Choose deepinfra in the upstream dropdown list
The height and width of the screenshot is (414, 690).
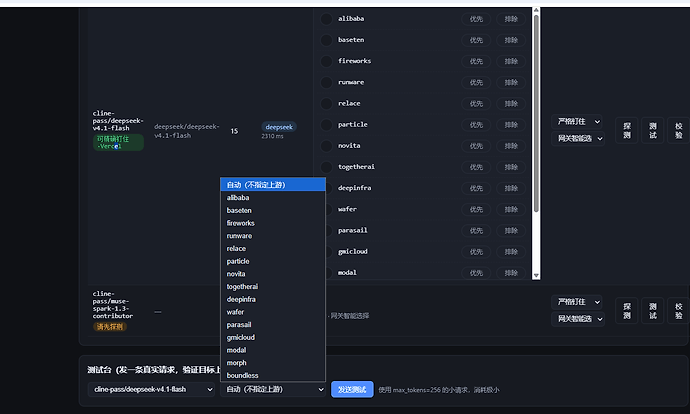pyautogui.click(x=273, y=299)
